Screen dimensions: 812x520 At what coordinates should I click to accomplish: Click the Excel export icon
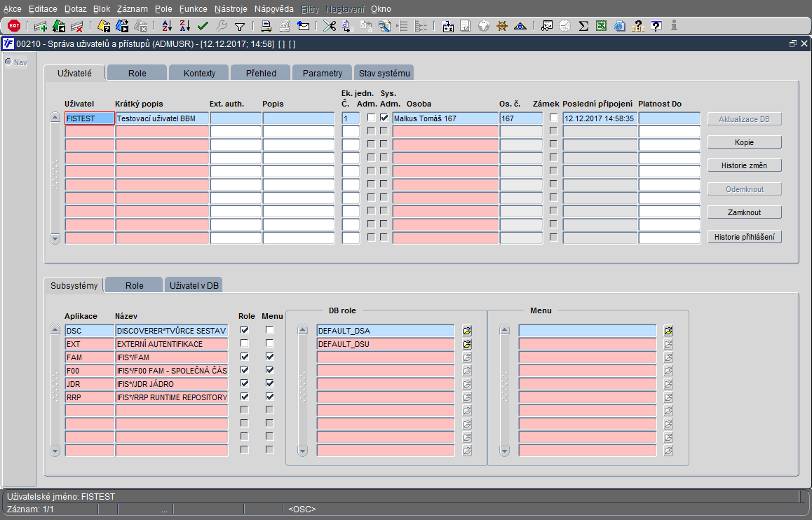click(601, 25)
